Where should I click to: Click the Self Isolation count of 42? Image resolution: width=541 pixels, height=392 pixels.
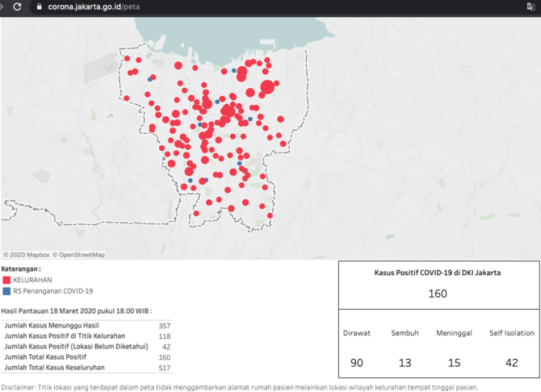511,363
